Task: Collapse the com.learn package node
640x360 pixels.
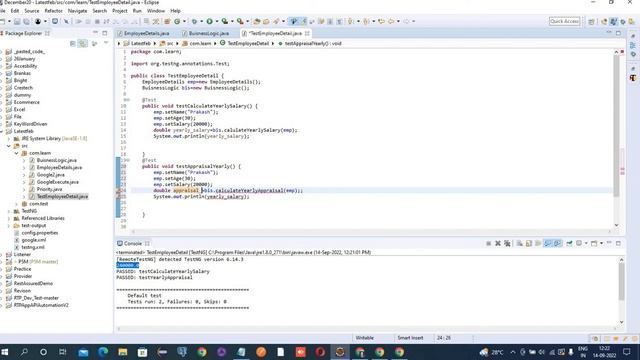Action: [x=17, y=153]
